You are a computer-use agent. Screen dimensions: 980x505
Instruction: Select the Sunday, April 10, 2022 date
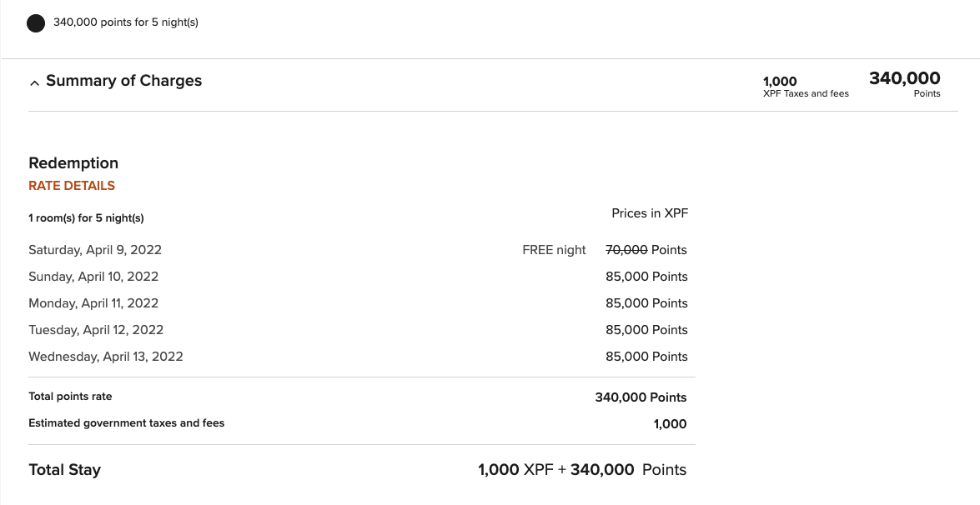93,277
